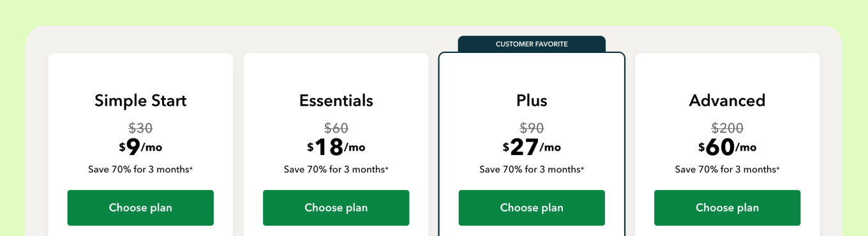Click the crossed-out $90 price
The height and width of the screenshot is (236, 868).
532,128
